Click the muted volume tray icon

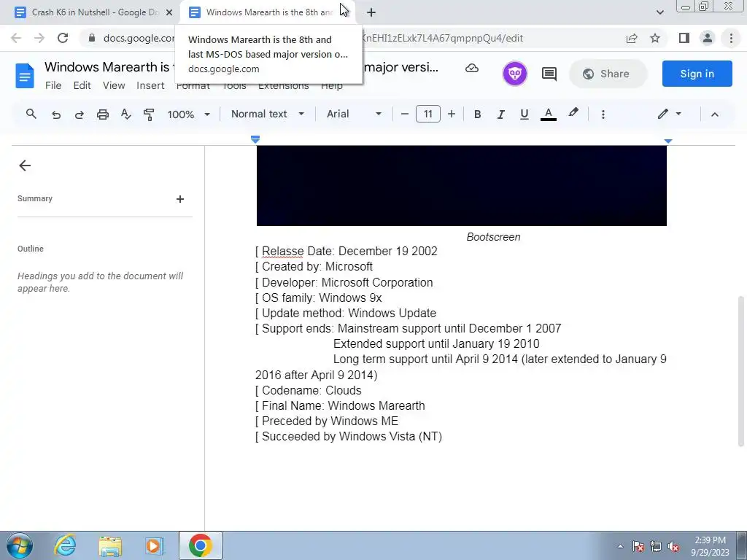pos(673,547)
